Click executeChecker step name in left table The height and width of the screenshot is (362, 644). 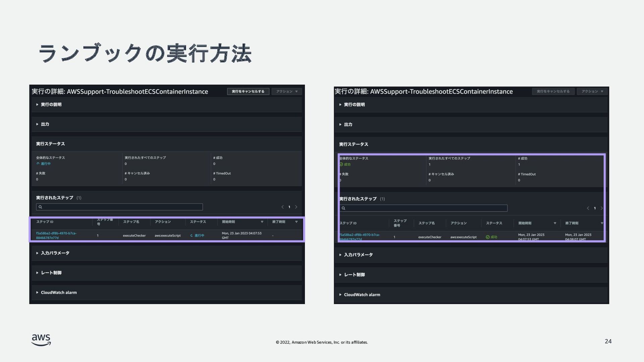pos(134,236)
